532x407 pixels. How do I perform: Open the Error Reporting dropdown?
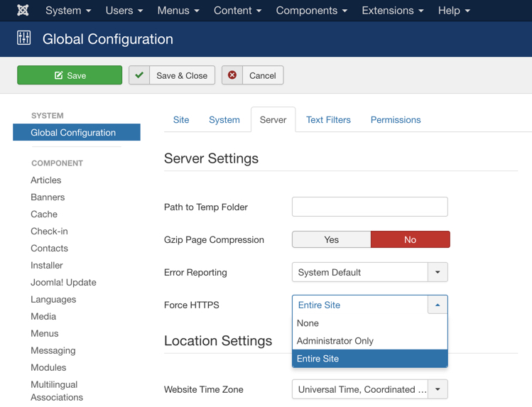370,272
